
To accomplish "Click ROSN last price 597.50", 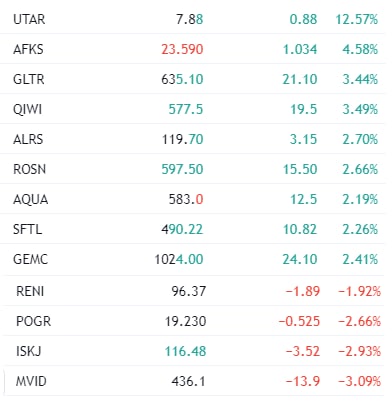I will pyautogui.click(x=182, y=169).
